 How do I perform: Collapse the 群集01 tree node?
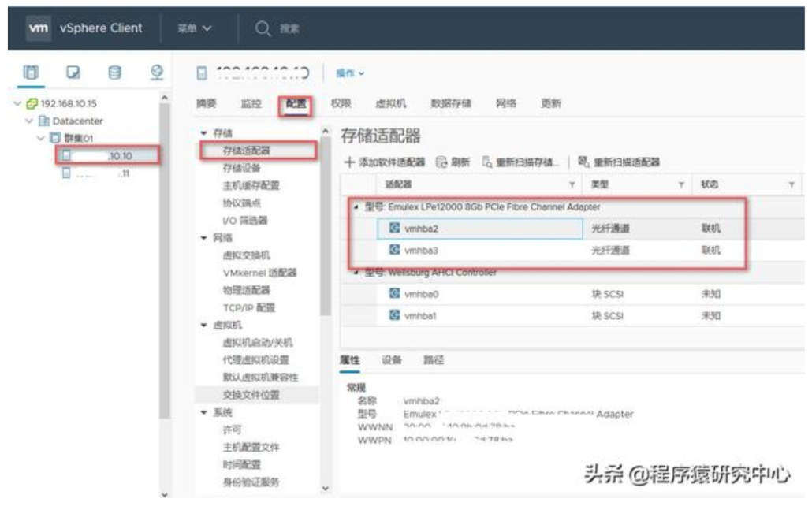pyautogui.click(x=40, y=138)
